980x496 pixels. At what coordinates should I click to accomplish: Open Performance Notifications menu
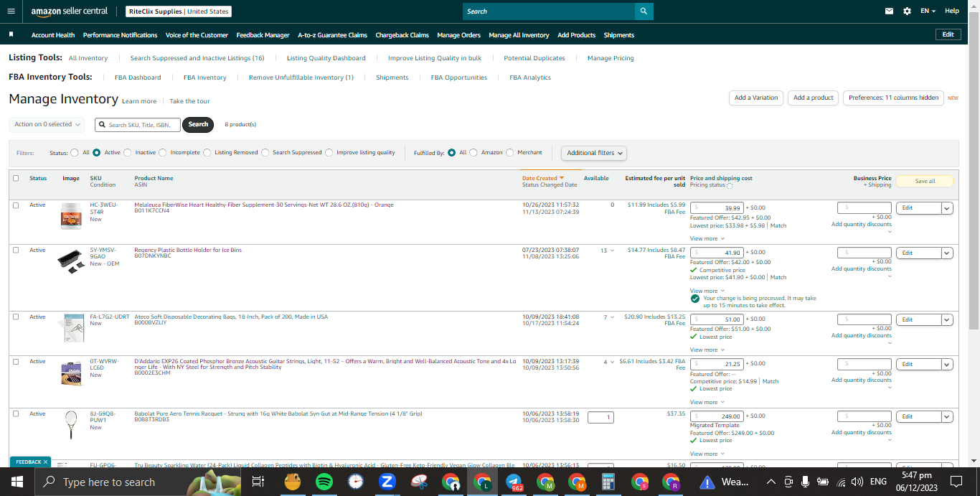tap(120, 35)
